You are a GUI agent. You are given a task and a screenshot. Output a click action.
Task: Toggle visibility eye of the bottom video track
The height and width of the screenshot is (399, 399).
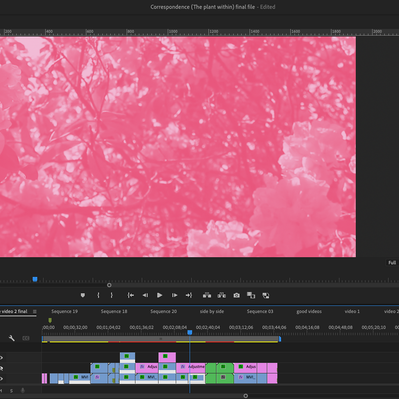click(x=1, y=379)
